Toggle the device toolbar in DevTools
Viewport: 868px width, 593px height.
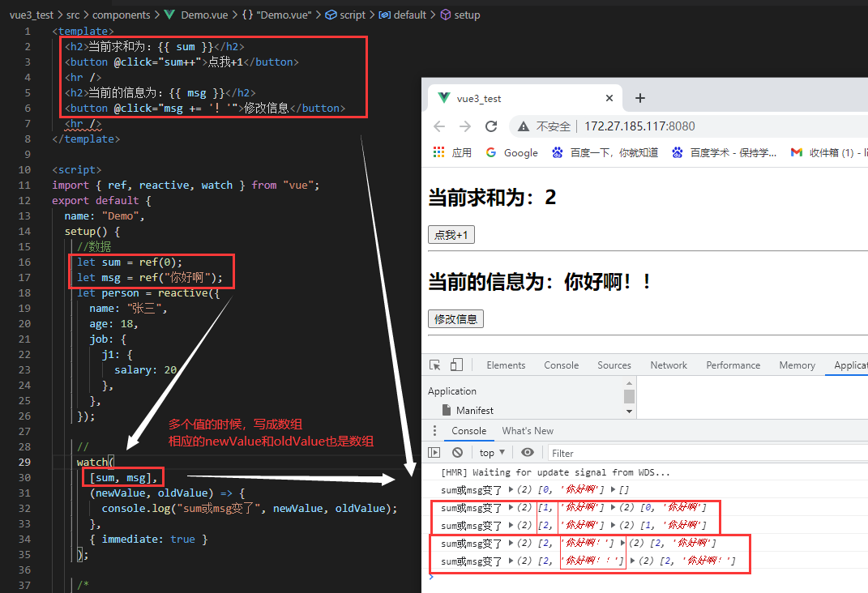pos(455,365)
